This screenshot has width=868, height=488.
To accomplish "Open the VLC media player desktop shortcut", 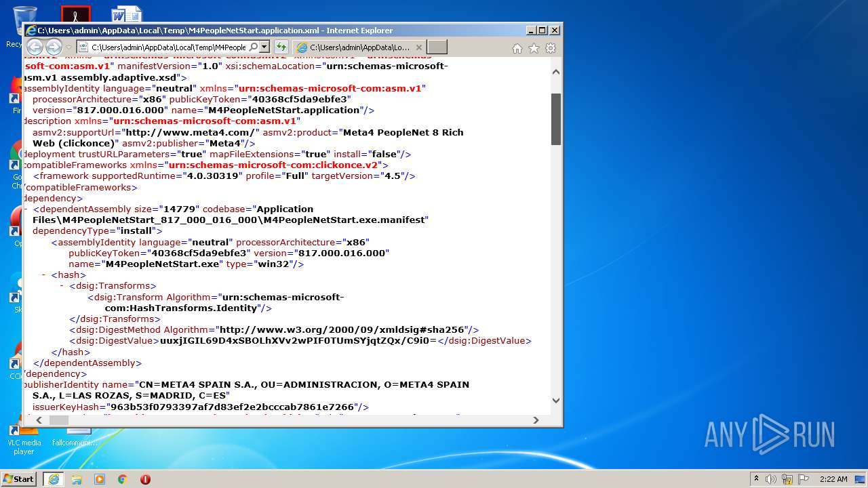I will [24, 439].
